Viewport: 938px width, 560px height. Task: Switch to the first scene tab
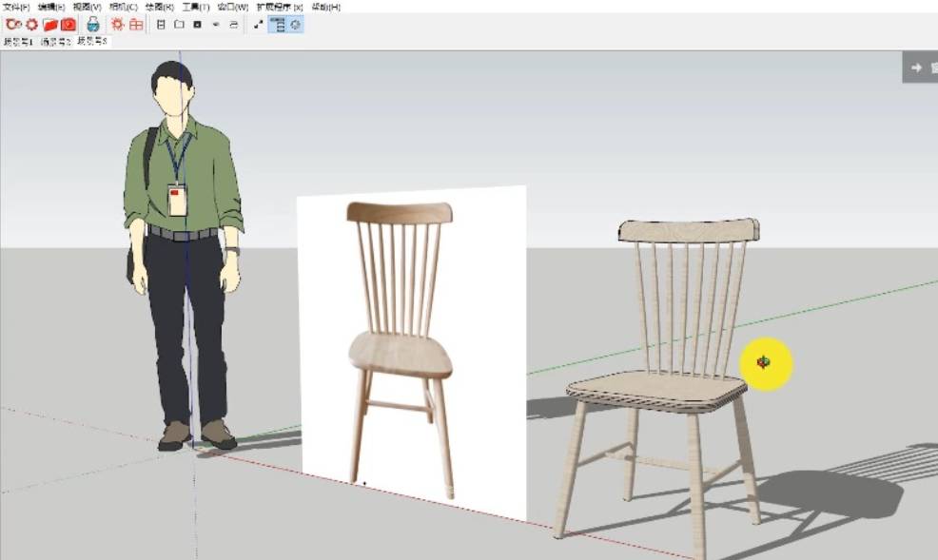pos(18,42)
